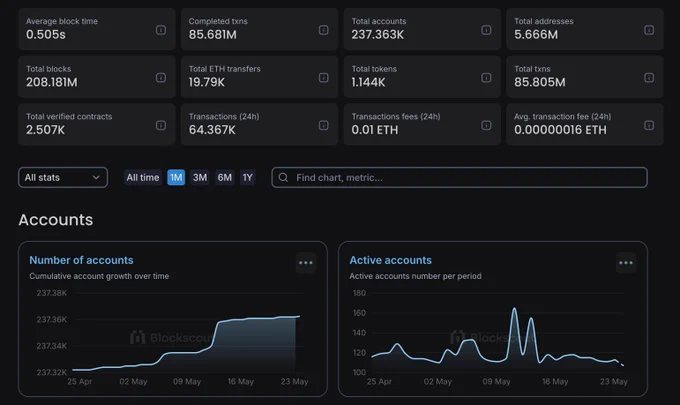
Task: Open three-dot menu on Number of accounts chart
Action: pos(306,263)
